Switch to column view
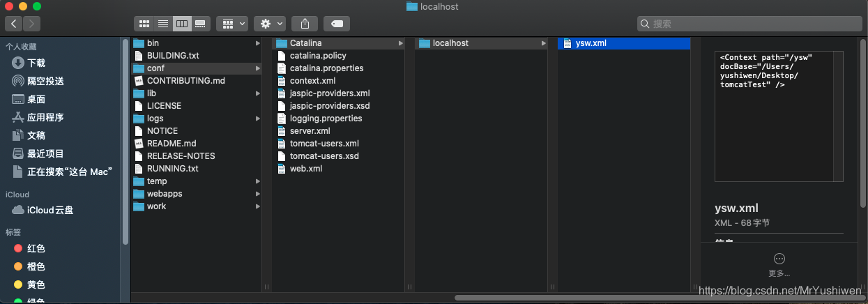 pos(181,24)
